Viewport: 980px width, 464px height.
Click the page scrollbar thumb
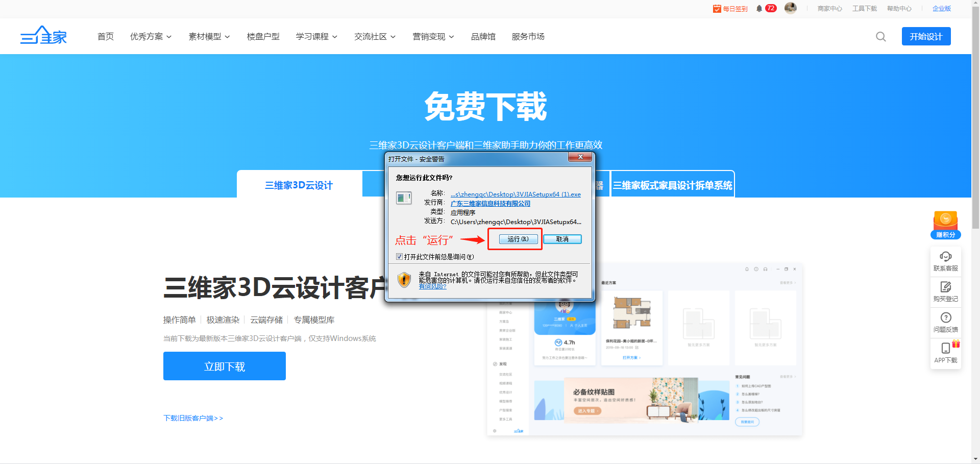(x=975, y=117)
